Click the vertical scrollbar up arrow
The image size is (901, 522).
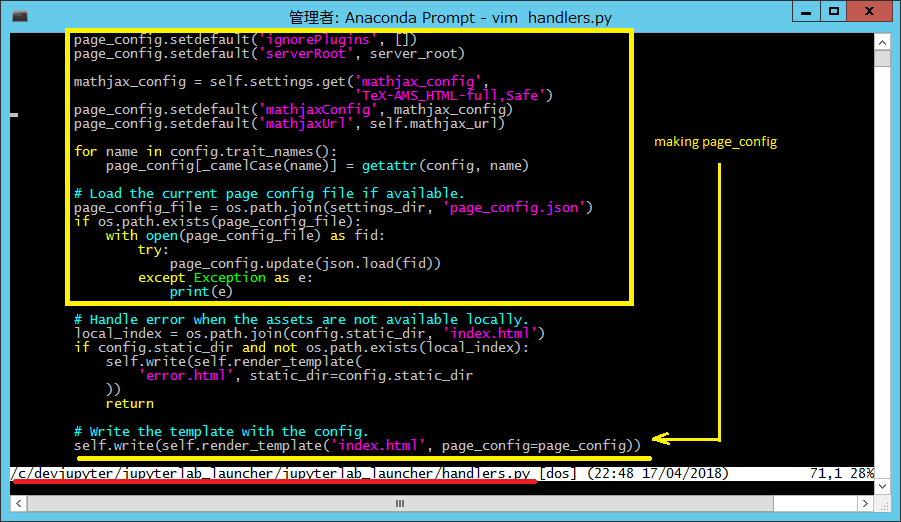(x=882, y=42)
